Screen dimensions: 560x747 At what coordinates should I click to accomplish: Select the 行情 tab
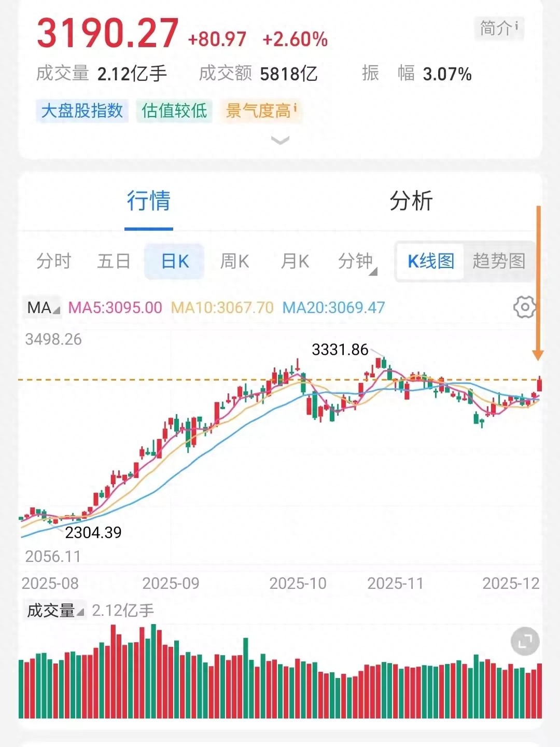(149, 201)
